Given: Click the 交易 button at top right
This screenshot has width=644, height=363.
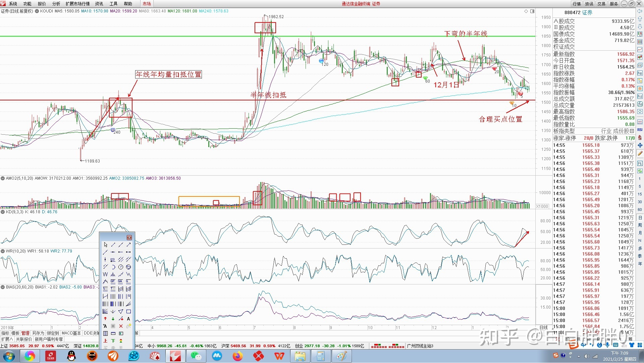Looking at the screenshot, I should coord(601,4).
